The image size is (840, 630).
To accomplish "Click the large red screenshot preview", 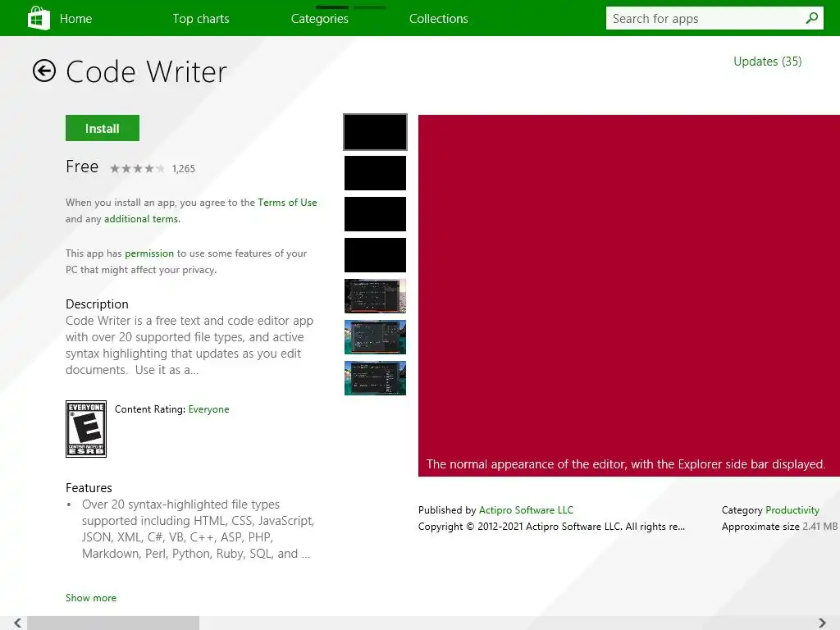I will click(x=629, y=295).
